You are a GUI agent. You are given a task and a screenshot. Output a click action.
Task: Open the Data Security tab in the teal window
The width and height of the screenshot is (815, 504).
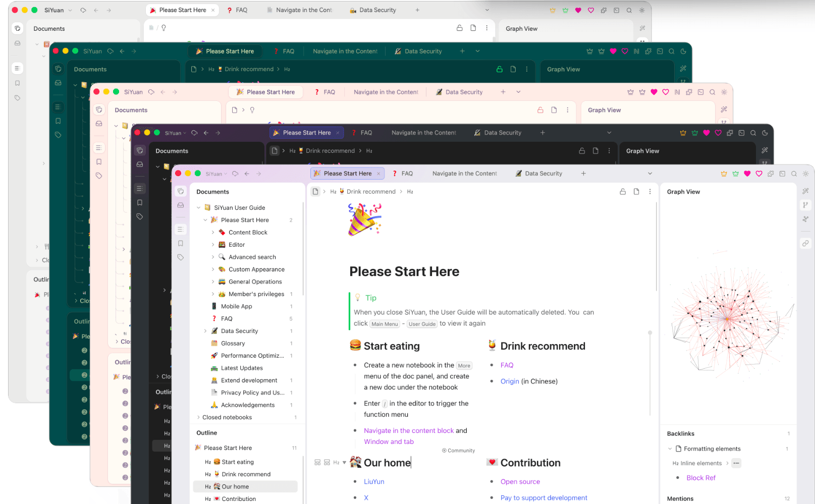pyautogui.click(x=418, y=51)
